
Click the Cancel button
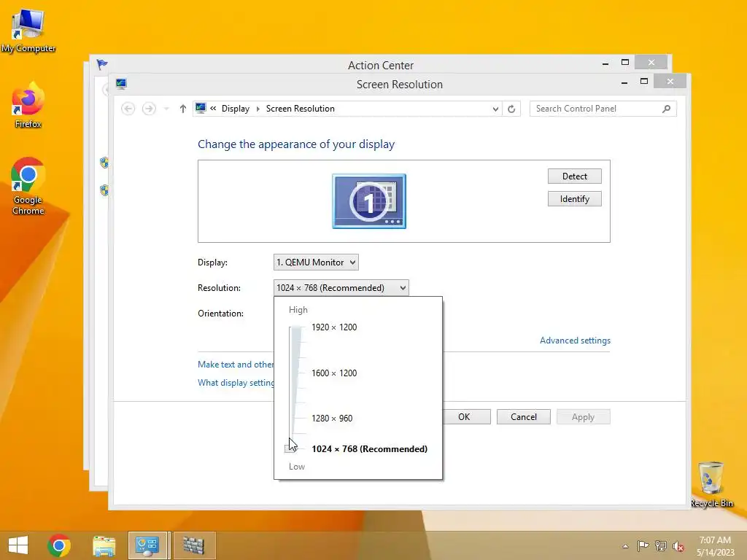[524, 416]
